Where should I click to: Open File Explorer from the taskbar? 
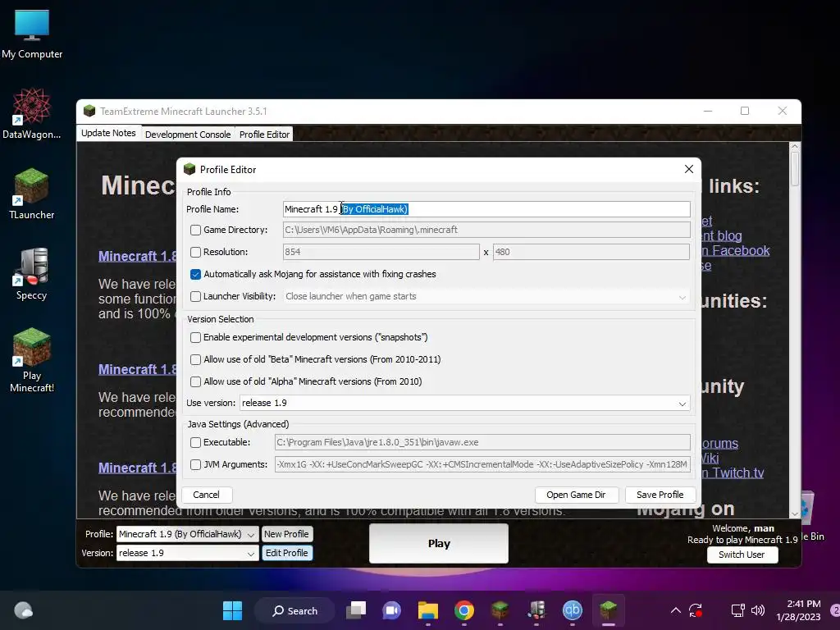click(x=427, y=610)
